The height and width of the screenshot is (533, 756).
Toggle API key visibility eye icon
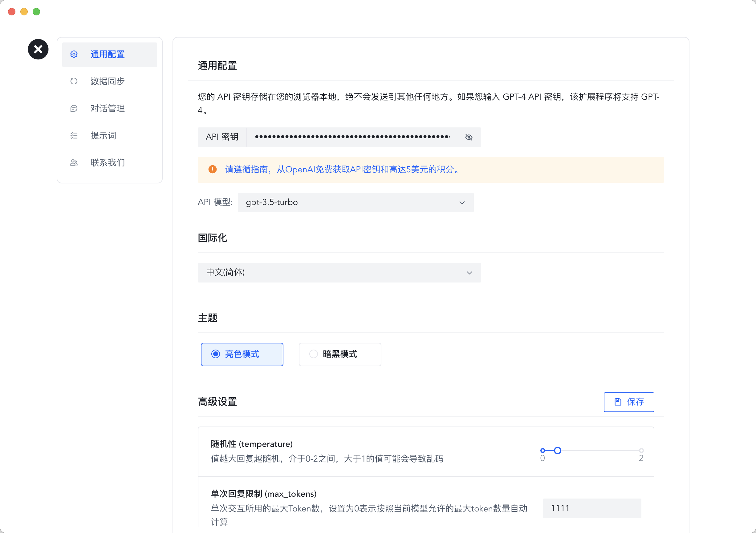[x=469, y=137]
